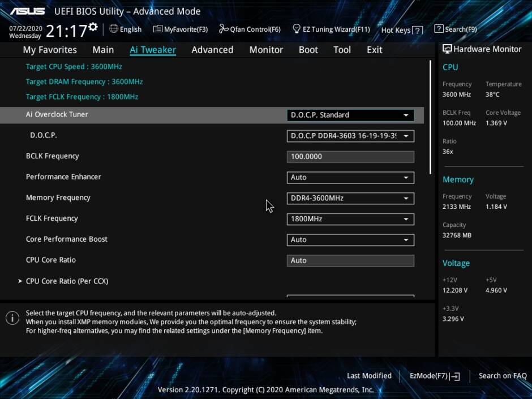The height and width of the screenshot is (399, 532).
Task: Open the Core Performance Boost dropdown
Action: (x=350, y=240)
